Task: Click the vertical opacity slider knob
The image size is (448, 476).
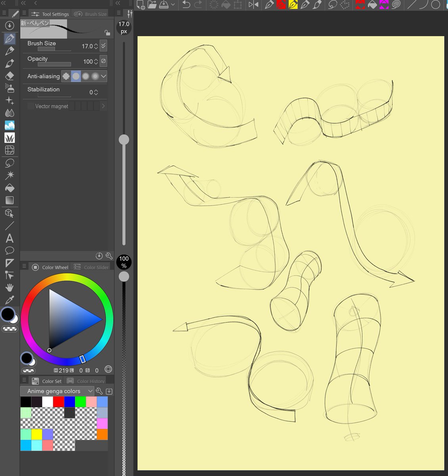Action: pos(124,276)
